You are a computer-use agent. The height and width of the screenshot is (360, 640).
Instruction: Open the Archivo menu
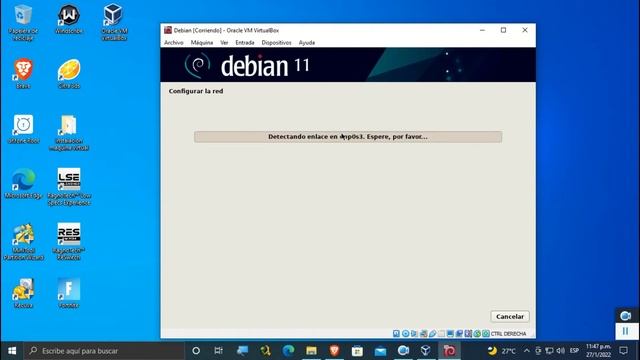click(173, 42)
